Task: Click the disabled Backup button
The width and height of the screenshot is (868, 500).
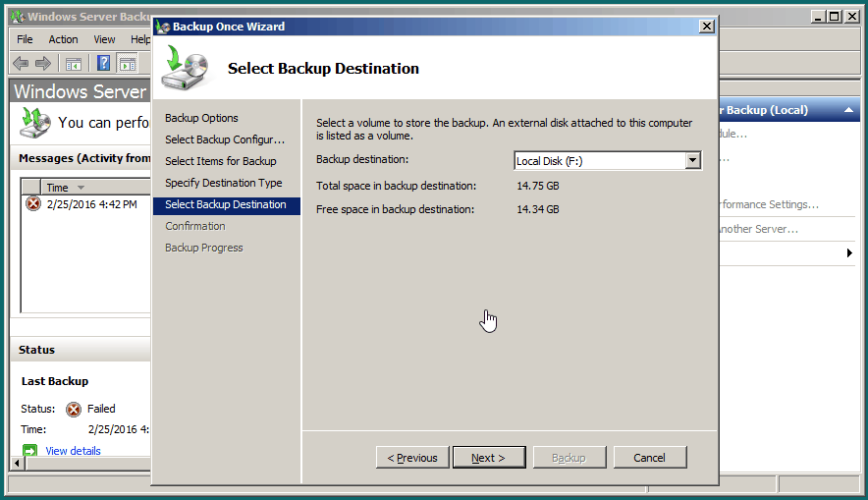Action: pyautogui.click(x=570, y=458)
